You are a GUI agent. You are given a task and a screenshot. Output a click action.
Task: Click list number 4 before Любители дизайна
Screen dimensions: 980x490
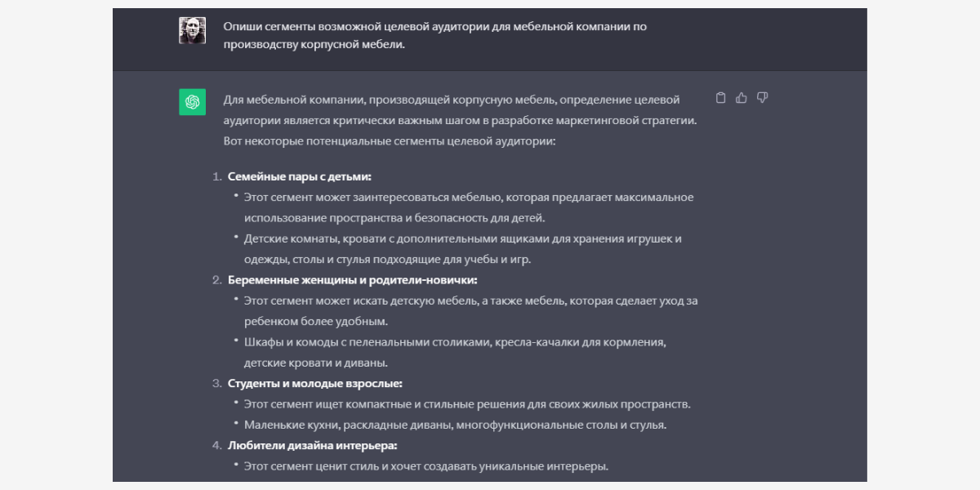click(216, 446)
